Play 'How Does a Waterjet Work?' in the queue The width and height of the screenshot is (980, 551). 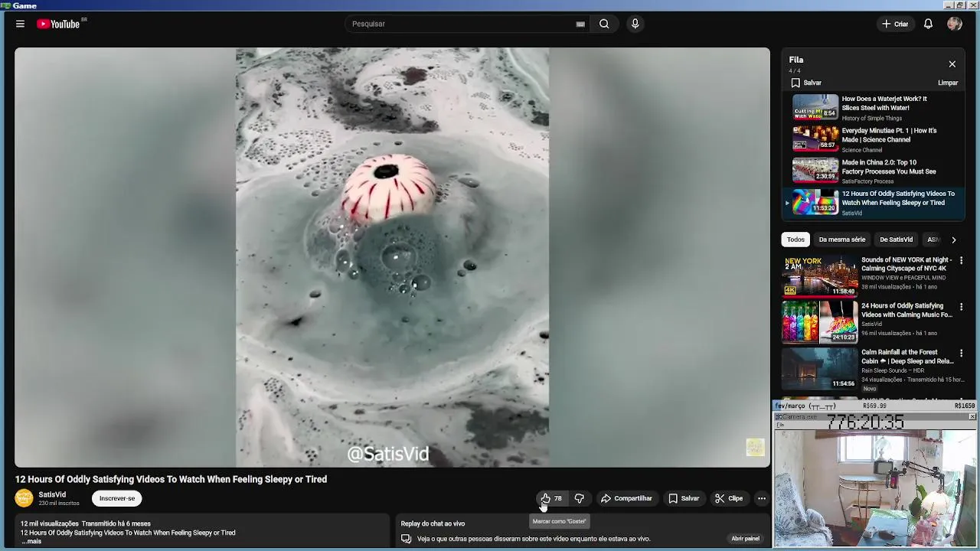pos(874,108)
